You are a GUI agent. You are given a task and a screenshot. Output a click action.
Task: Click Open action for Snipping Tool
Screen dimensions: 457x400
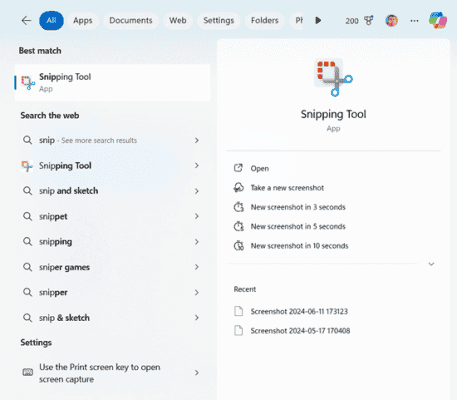[260, 168]
